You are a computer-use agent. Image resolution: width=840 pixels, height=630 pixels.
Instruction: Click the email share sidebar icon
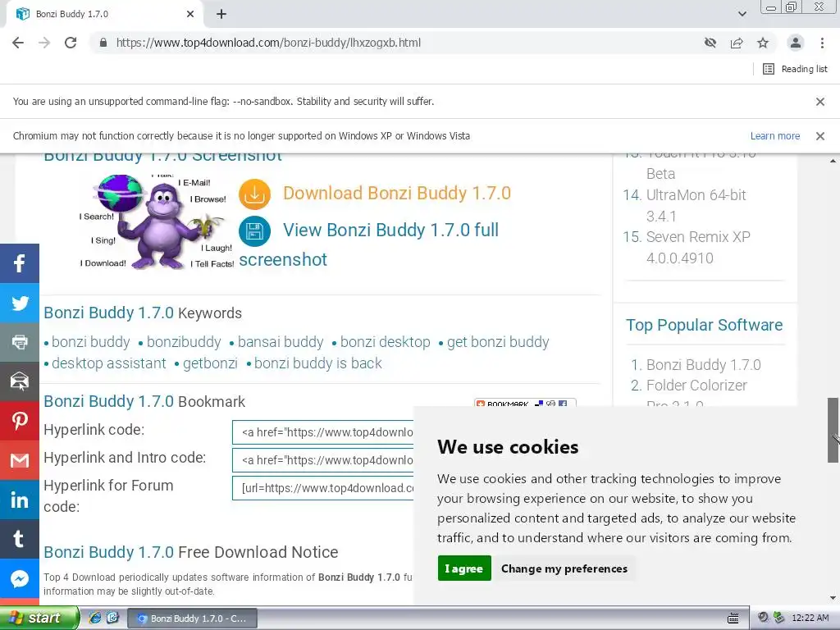pos(20,381)
